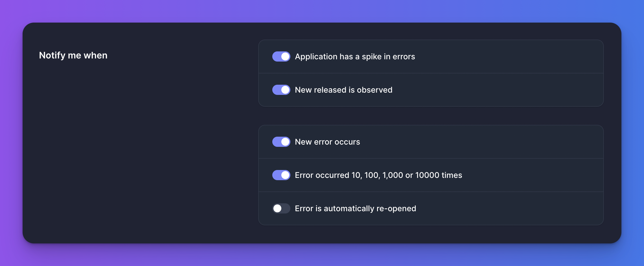
Task: Click the 'New released is observed' label text
Action: click(x=344, y=90)
